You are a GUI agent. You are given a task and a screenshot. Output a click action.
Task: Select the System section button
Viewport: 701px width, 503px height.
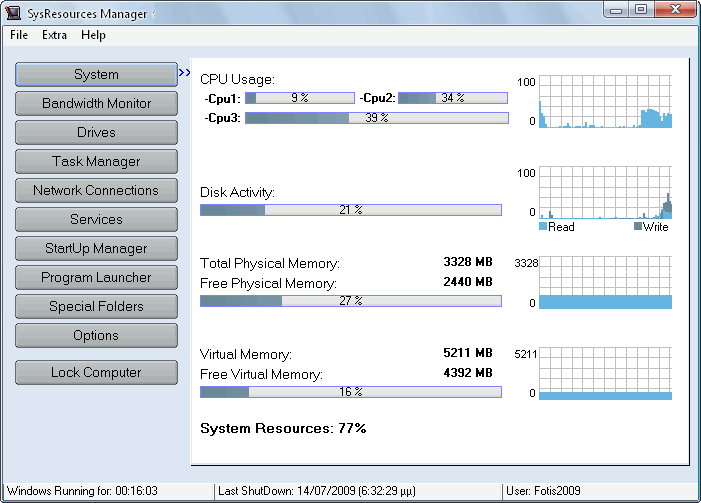(x=96, y=74)
